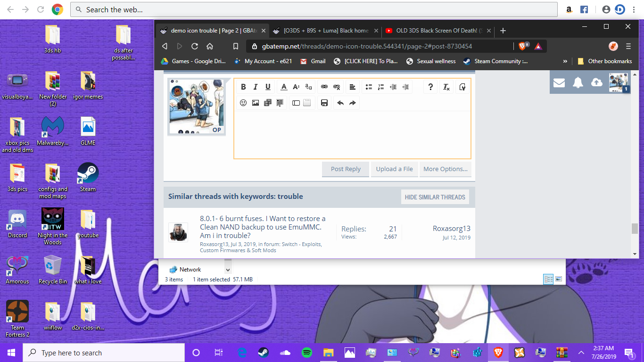The width and height of the screenshot is (644, 362).
Task: Open the Brave main menu
Action: point(628,46)
